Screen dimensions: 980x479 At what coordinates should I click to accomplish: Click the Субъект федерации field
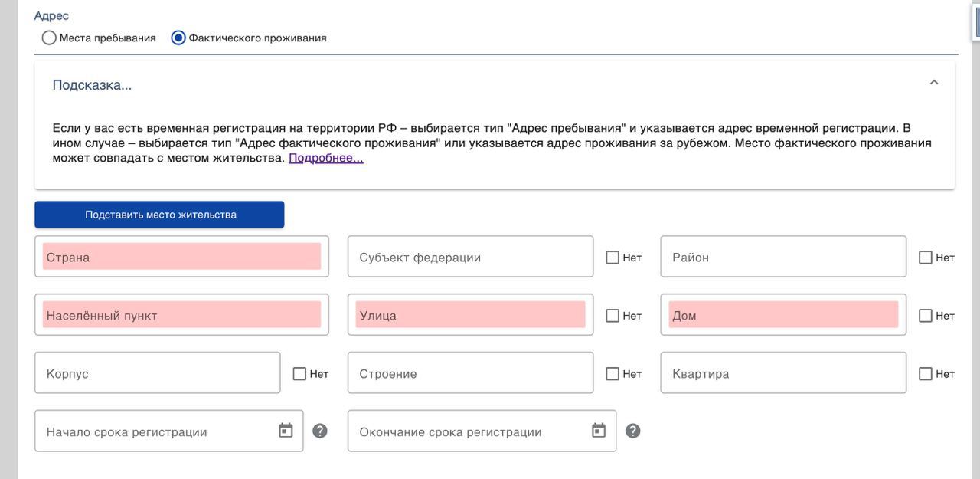point(470,257)
